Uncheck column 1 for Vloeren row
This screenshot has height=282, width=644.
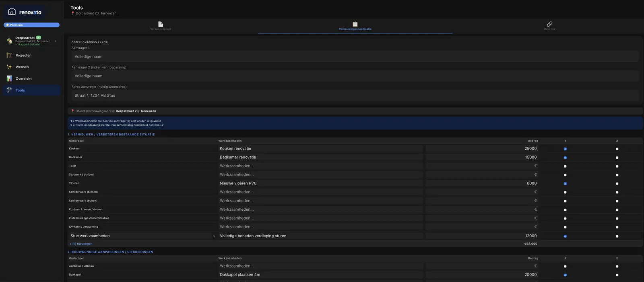tap(565, 184)
